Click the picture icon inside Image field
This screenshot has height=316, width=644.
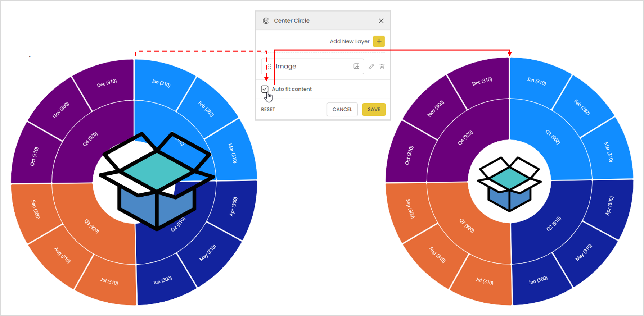click(x=356, y=66)
